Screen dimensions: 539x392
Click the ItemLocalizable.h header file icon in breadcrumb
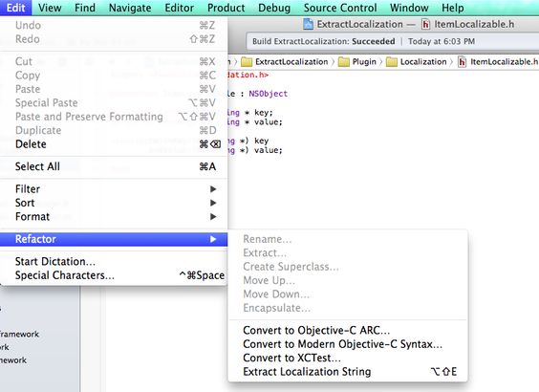click(462, 62)
